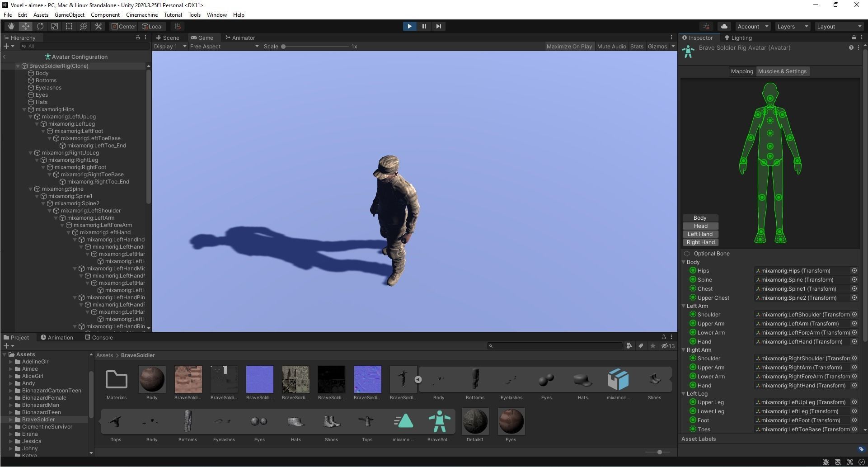Toggle the Center pivot mode button

pyautogui.click(x=123, y=26)
